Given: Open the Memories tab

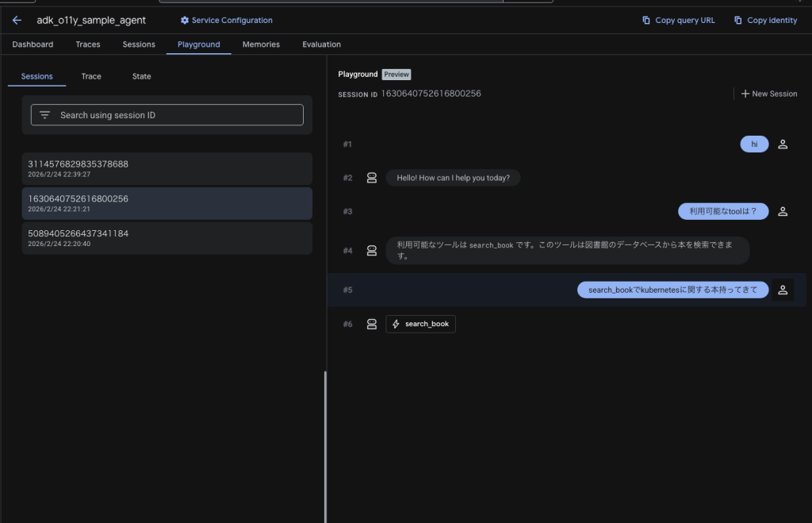Looking at the screenshot, I should 261,44.
